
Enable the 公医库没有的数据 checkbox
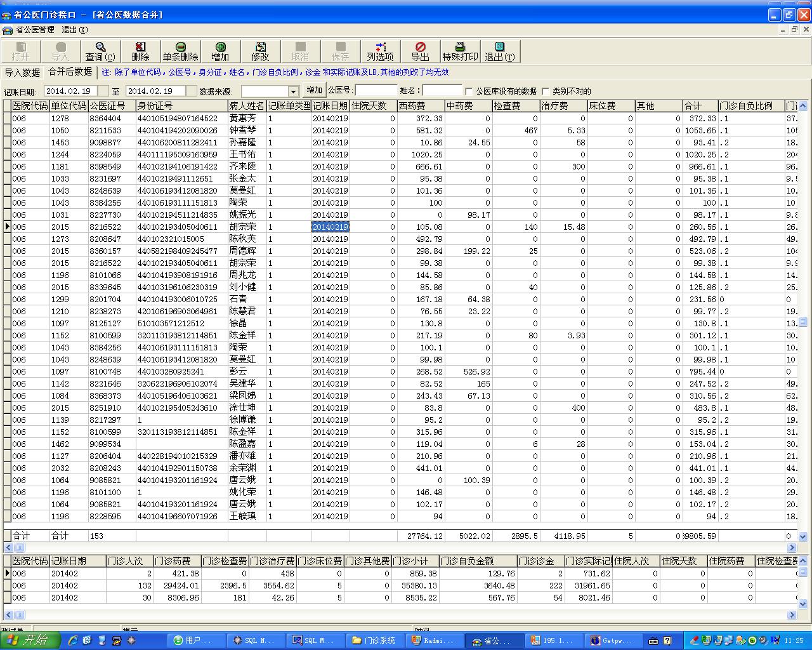(x=469, y=91)
